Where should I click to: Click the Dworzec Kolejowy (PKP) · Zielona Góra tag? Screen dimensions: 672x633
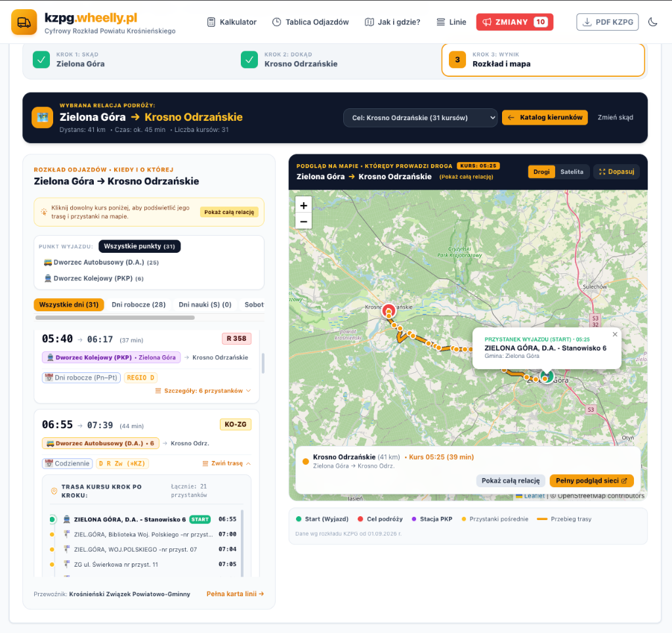pyautogui.click(x=112, y=357)
